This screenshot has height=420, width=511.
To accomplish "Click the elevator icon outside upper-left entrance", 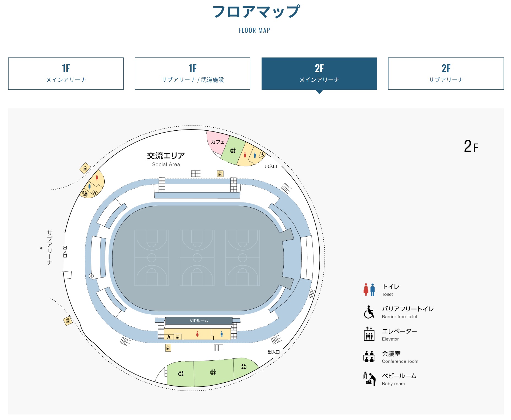I will tap(85, 168).
